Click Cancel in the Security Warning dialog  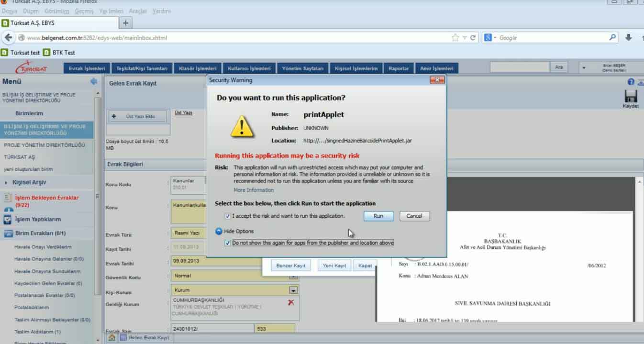[414, 216]
